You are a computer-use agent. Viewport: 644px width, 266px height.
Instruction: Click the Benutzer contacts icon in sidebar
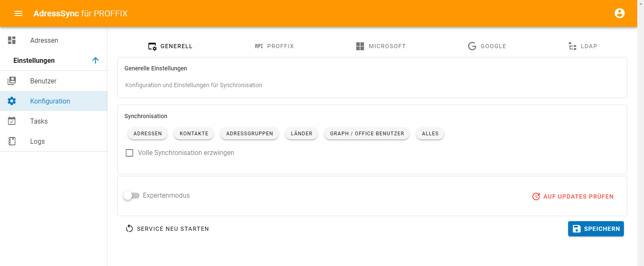(12, 81)
